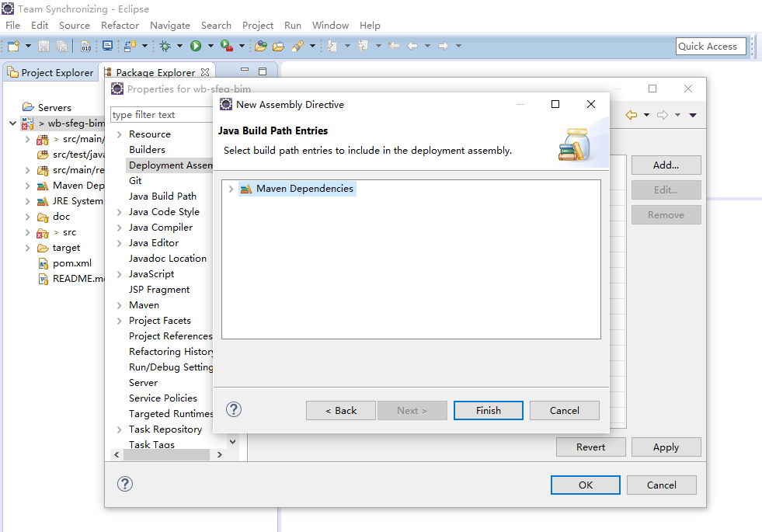
Task: Click the Maven Dependencies library icon in dialog
Action: tap(246, 189)
